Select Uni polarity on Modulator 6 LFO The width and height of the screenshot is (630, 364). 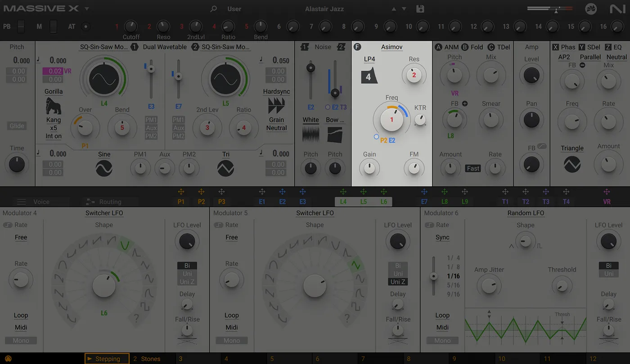tap(608, 274)
